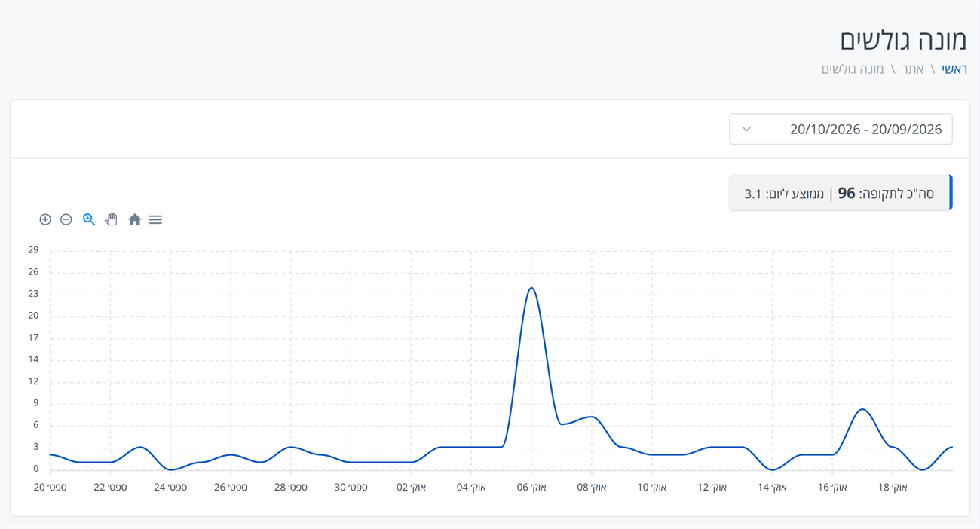Click the x-axis label 28 ספט'
This screenshot has width=980, height=529.
pyautogui.click(x=291, y=488)
